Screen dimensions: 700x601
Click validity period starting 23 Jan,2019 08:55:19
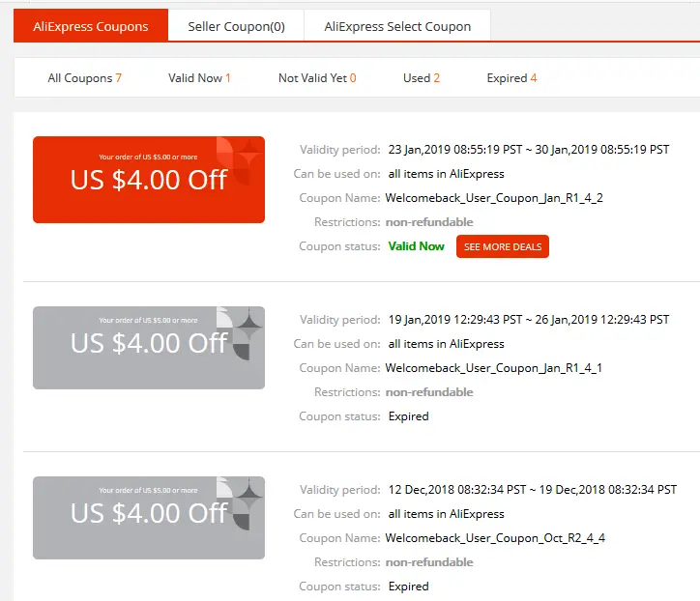point(529,150)
